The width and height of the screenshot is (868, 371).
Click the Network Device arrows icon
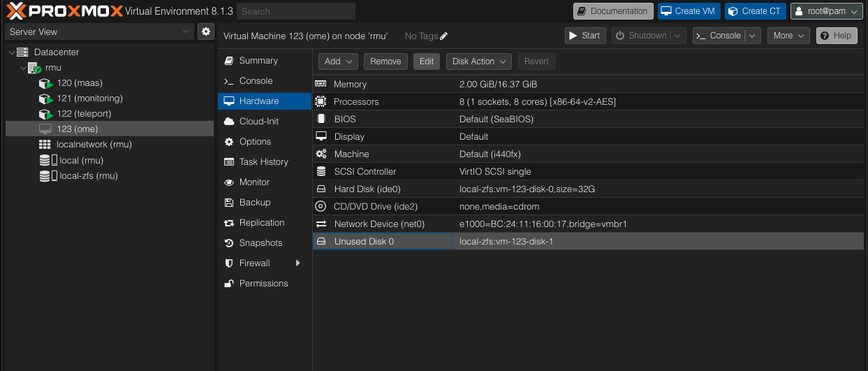pyautogui.click(x=321, y=224)
